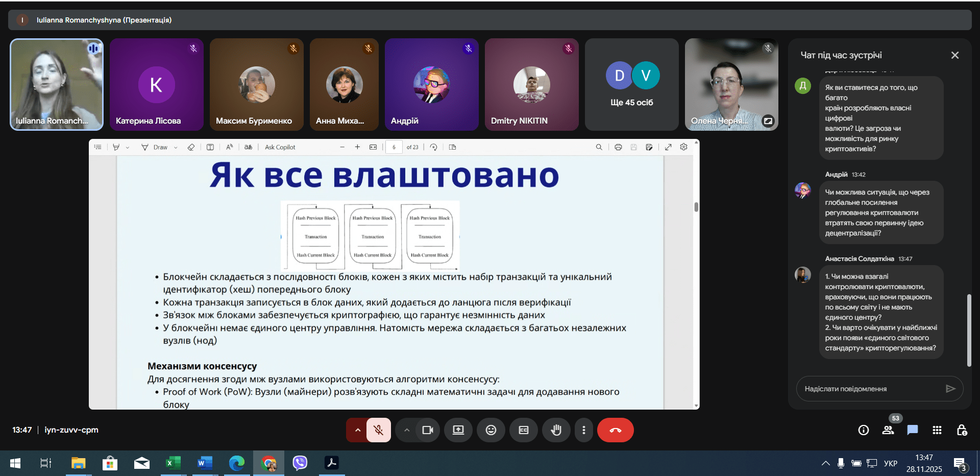Click the raise hand icon
Screen dimensions: 980x476
pos(556,430)
